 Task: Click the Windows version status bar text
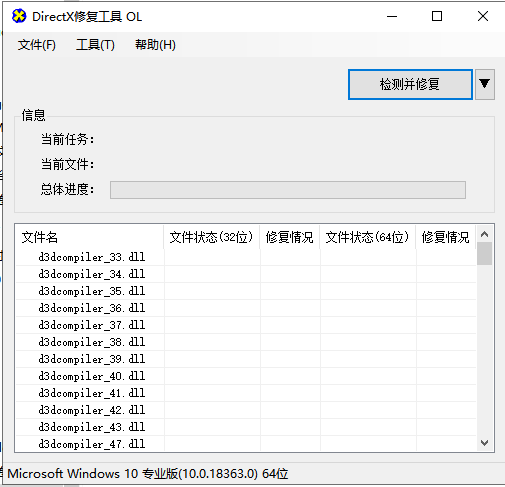[148, 474]
